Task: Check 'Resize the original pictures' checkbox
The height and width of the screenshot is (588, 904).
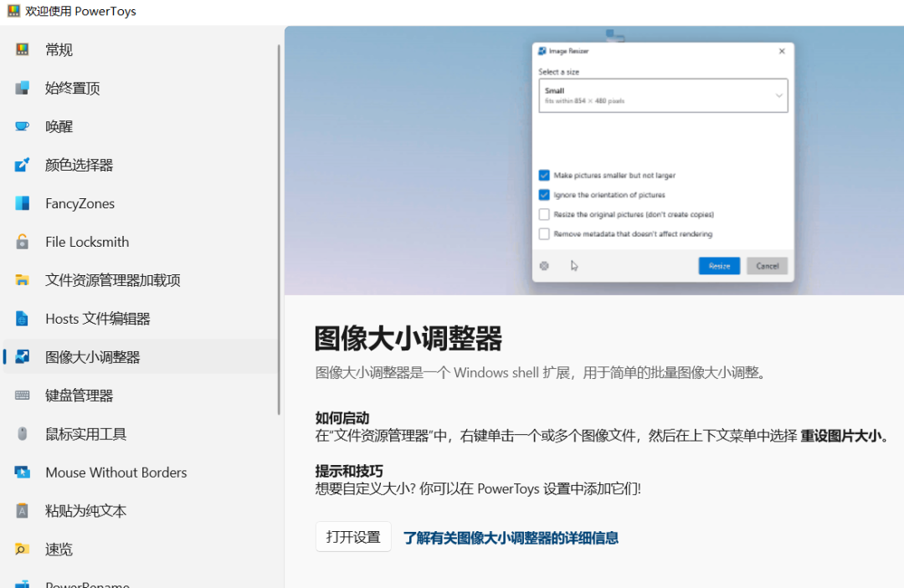Action: point(544,214)
